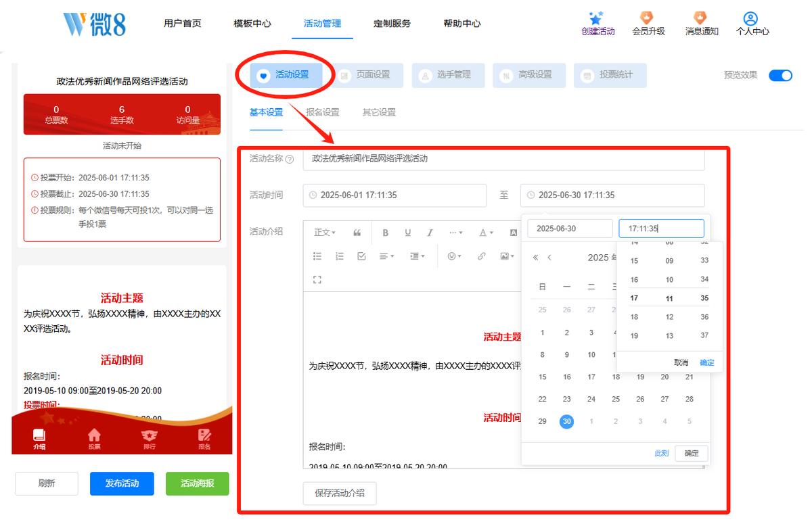
Task: Open the insert image dropdown
Action: click(507, 256)
